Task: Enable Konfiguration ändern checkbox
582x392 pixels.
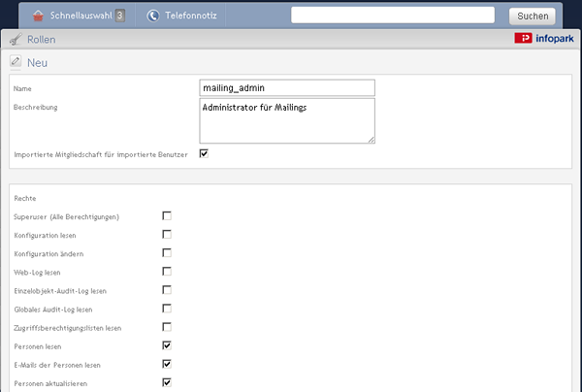Action: (167, 253)
